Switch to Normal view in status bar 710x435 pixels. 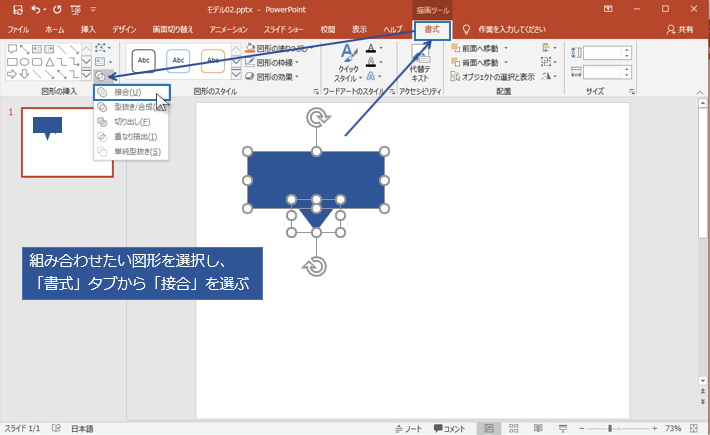[489, 428]
